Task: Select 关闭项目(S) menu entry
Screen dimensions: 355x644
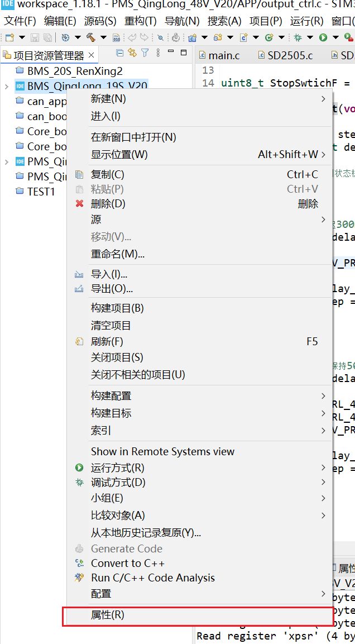Action: point(199,357)
